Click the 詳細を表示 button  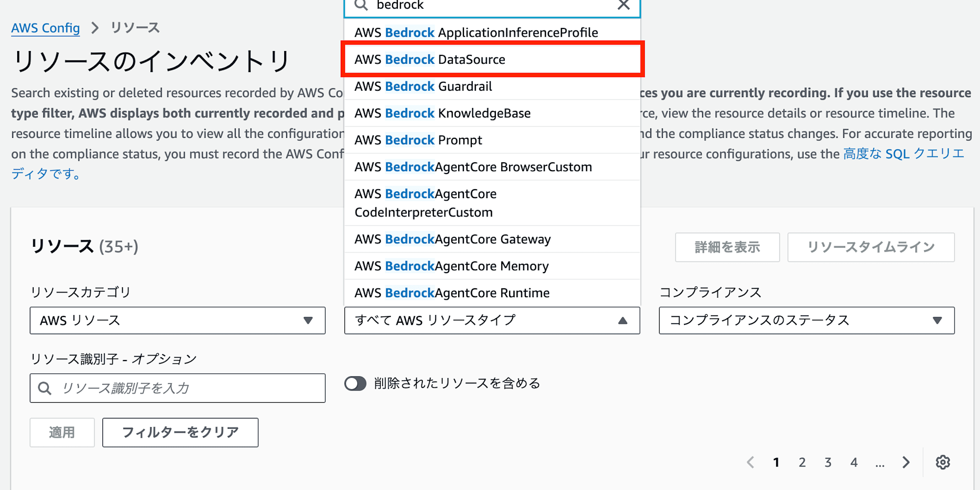click(x=727, y=247)
